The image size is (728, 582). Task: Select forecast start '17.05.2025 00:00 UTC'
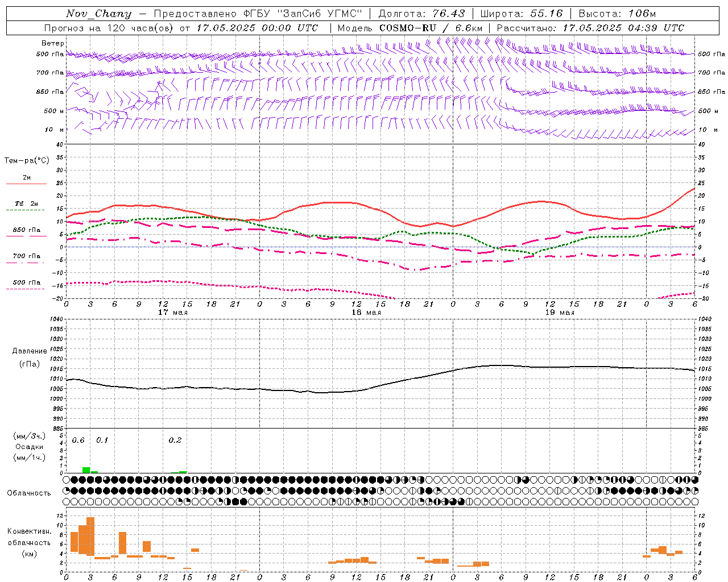click(x=257, y=28)
